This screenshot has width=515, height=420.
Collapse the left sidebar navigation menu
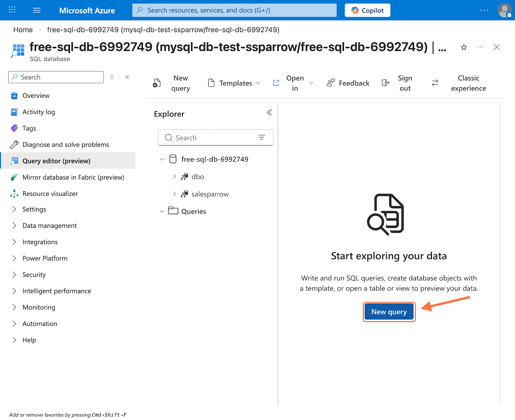click(x=127, y=77)
